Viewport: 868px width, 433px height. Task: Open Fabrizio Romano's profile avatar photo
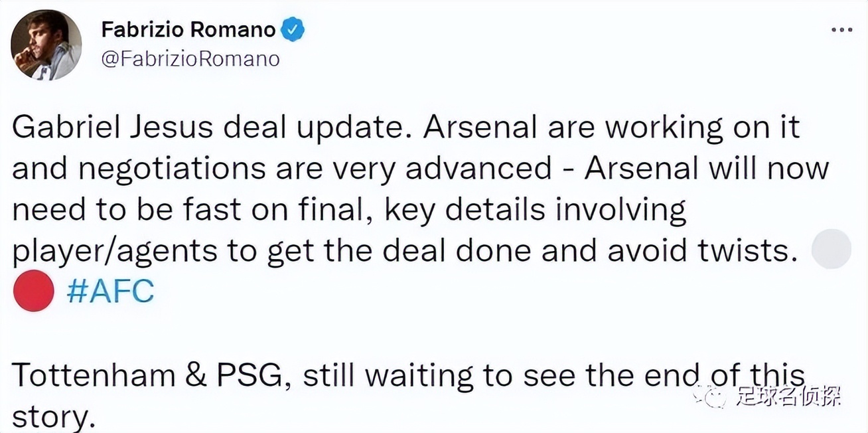click(46, 45)
